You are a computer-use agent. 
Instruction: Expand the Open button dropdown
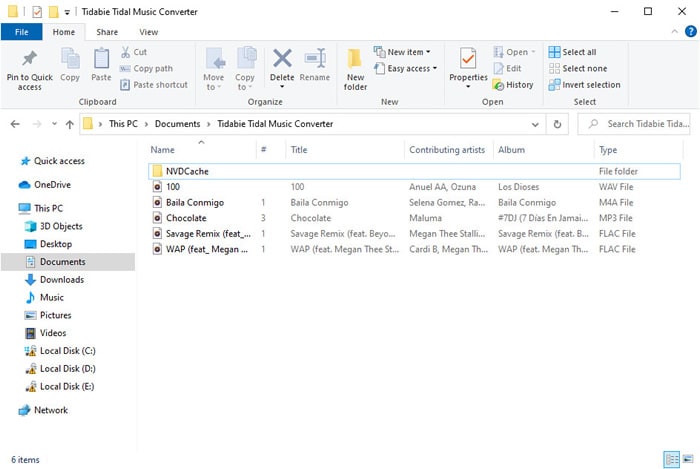pos(533,52)
